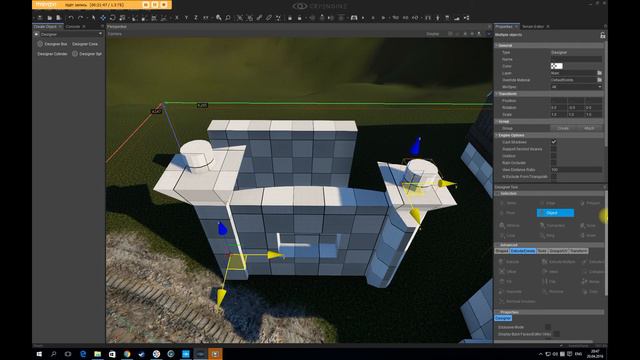The width and height of the screenshot is (640, 360).
Task: Toggle the Display Back Faces checkbox
Action: pos(556,334)
